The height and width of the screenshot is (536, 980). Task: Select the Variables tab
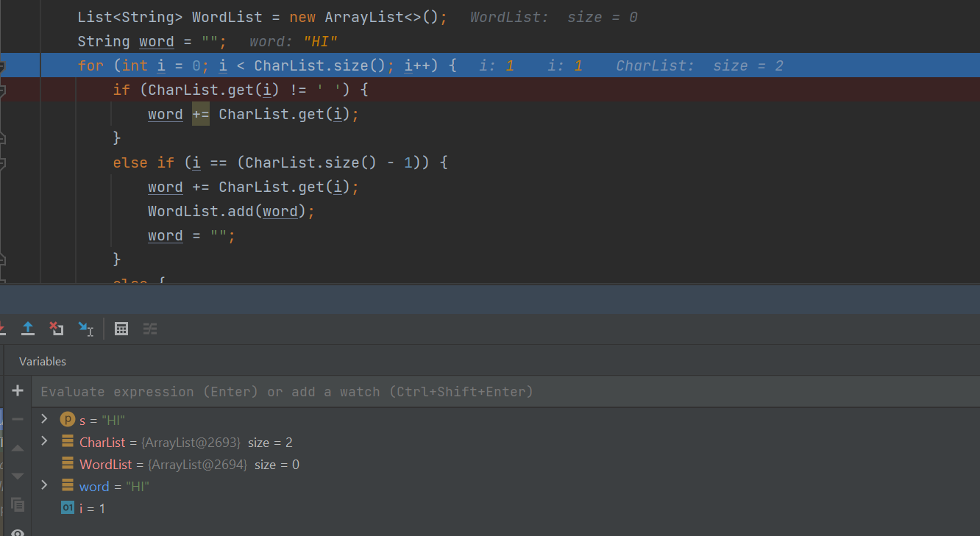pyautogui.click(x=43, y=361)
